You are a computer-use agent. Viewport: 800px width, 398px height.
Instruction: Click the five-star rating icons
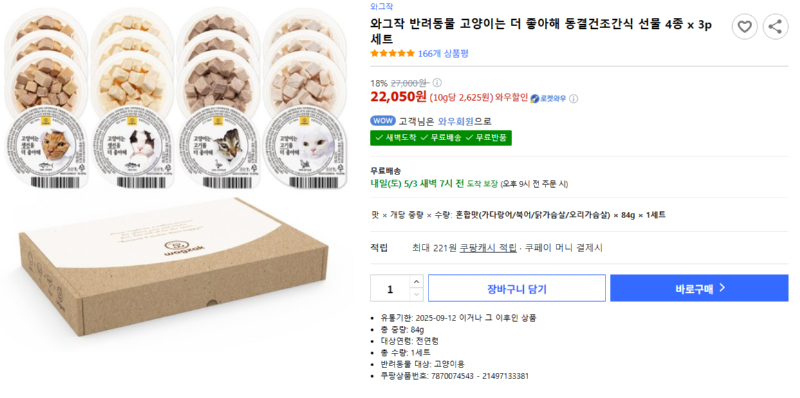(x=392, y=54)
